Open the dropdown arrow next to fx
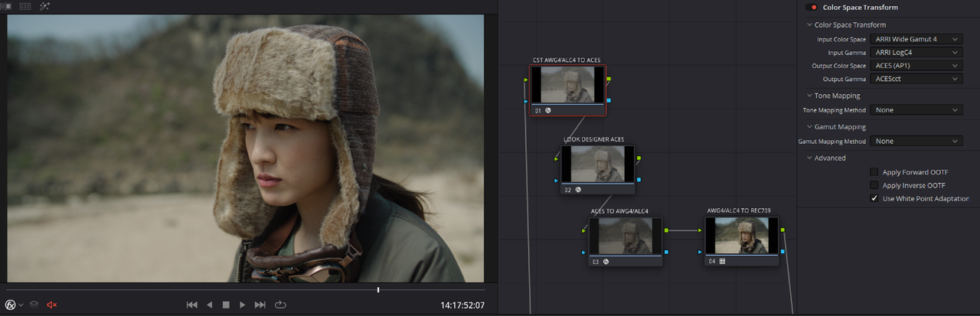Viewport: 980px width, 316px height. 21,305
